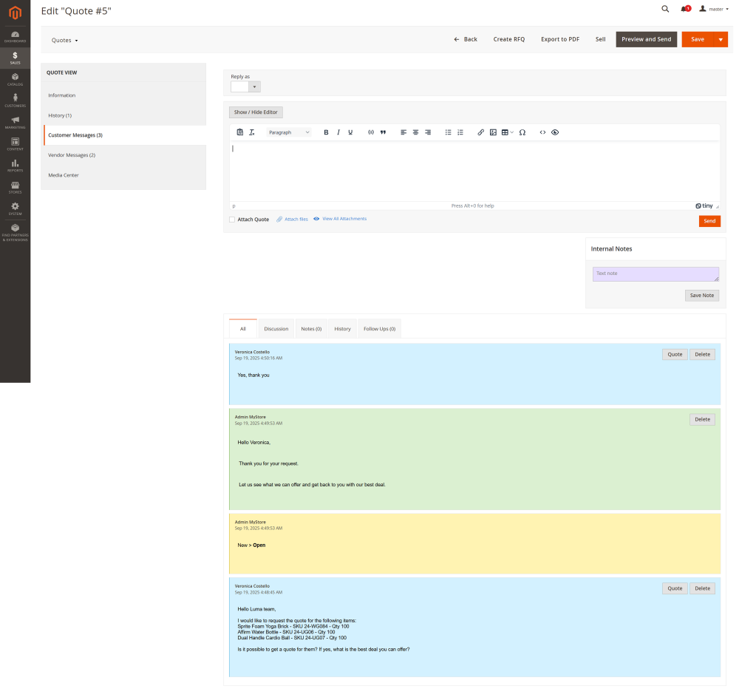Open the Marketing sidebar menu

pyautogui.click(x=15, y=123)
